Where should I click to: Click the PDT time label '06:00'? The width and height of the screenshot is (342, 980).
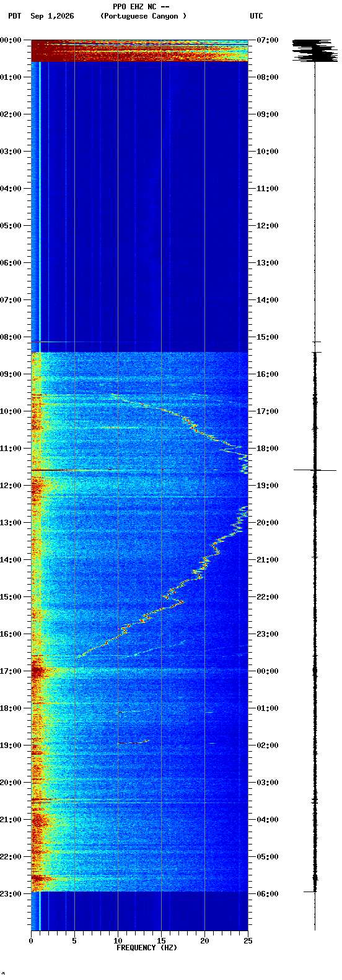[11, 262]
